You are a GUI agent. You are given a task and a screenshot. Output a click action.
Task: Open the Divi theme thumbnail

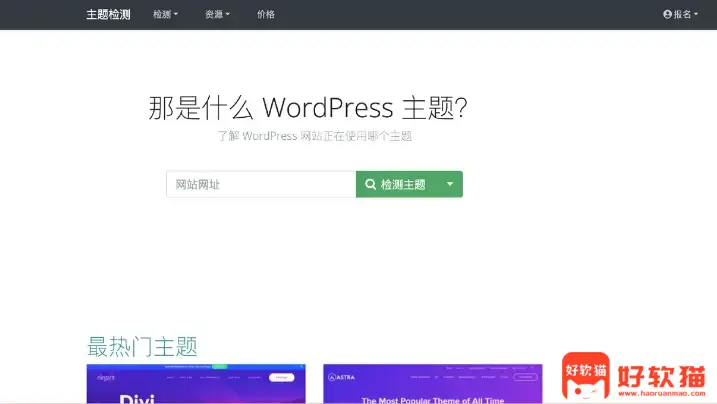196,384
